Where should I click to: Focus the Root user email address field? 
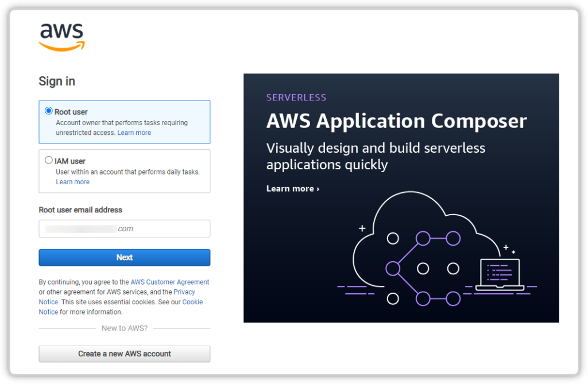tap(125, 229)
